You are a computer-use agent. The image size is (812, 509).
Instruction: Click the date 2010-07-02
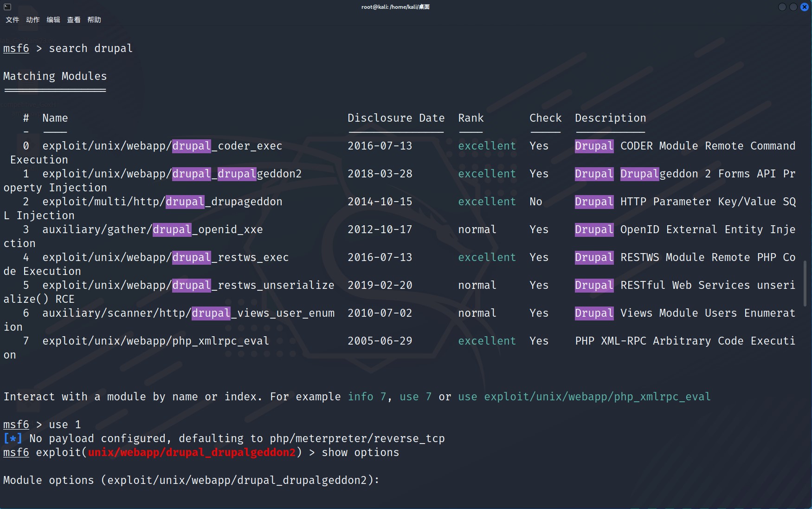click(380, 313)
